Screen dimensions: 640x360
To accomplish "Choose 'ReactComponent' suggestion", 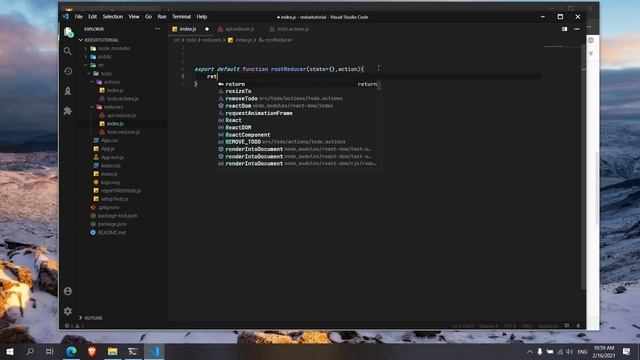I will pyautogui.click(x=298, y=135).
